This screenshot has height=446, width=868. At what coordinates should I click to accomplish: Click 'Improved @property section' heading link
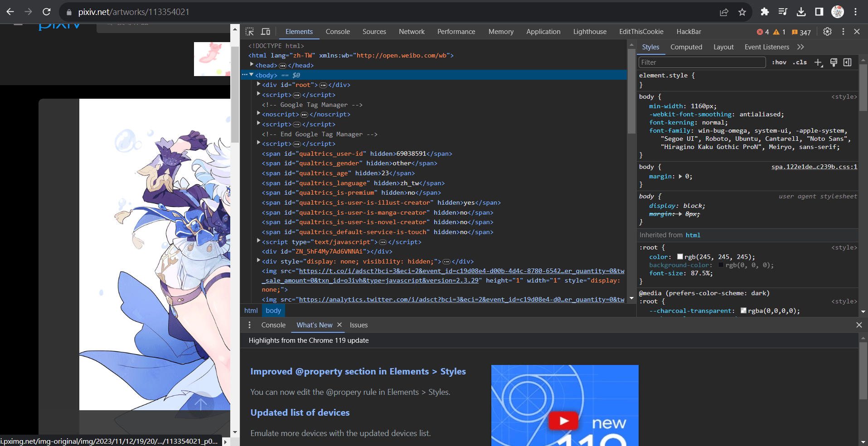[358, 372]
